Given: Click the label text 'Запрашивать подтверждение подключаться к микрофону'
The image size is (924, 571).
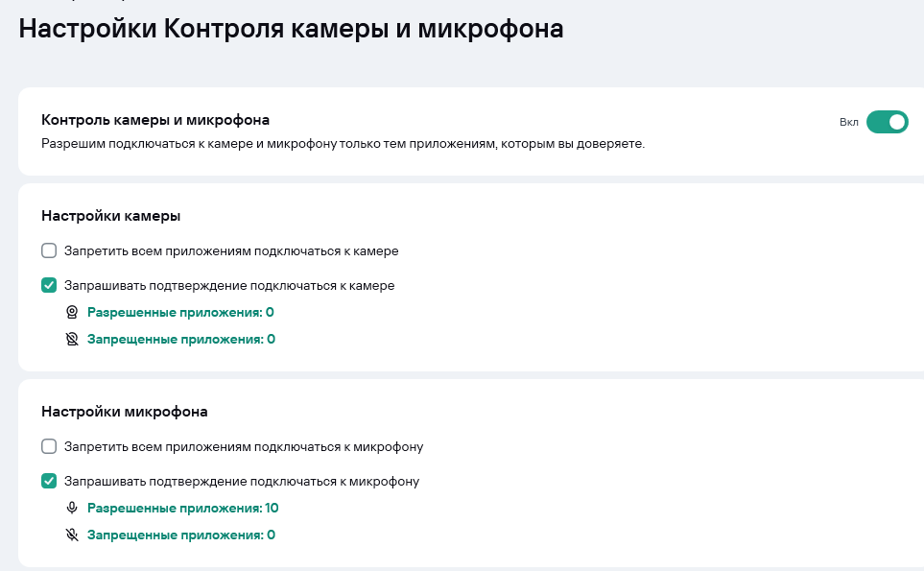Looking at the screenshot, I should pos(242,481).
